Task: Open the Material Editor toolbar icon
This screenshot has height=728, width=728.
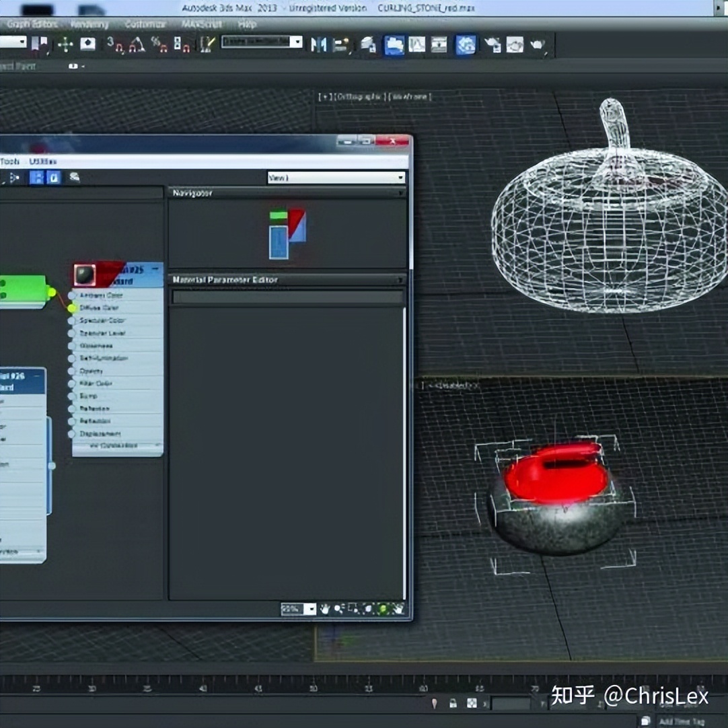Action: [x=465, y=44]
